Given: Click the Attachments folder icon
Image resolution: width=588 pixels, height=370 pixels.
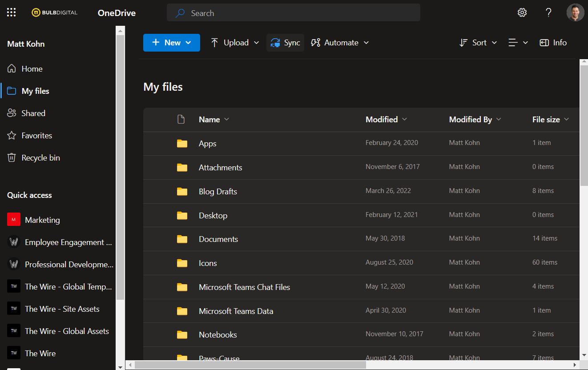Looking at the screenshot, I should (x=182, y=167).
